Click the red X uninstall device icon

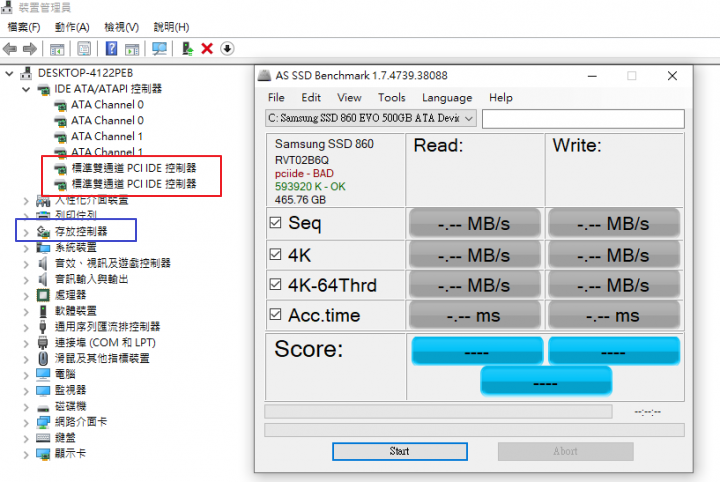[207, 49]
